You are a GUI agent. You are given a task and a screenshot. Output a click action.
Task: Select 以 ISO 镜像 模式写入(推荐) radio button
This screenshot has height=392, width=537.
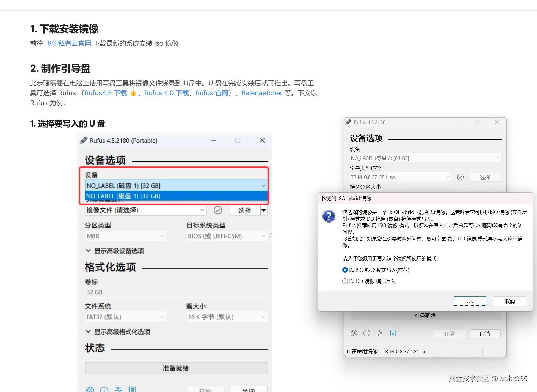tap(345, 270)
